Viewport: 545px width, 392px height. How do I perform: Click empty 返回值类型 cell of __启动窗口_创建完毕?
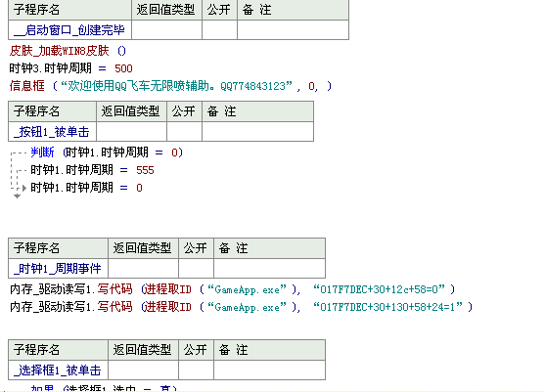[167, 30]
